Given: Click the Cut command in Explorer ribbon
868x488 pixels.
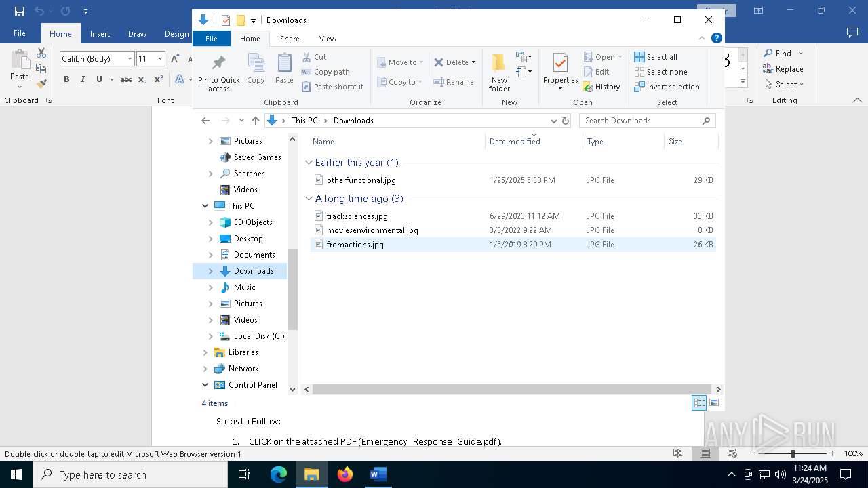Looking at the screenshot, I should click(314, 57).
